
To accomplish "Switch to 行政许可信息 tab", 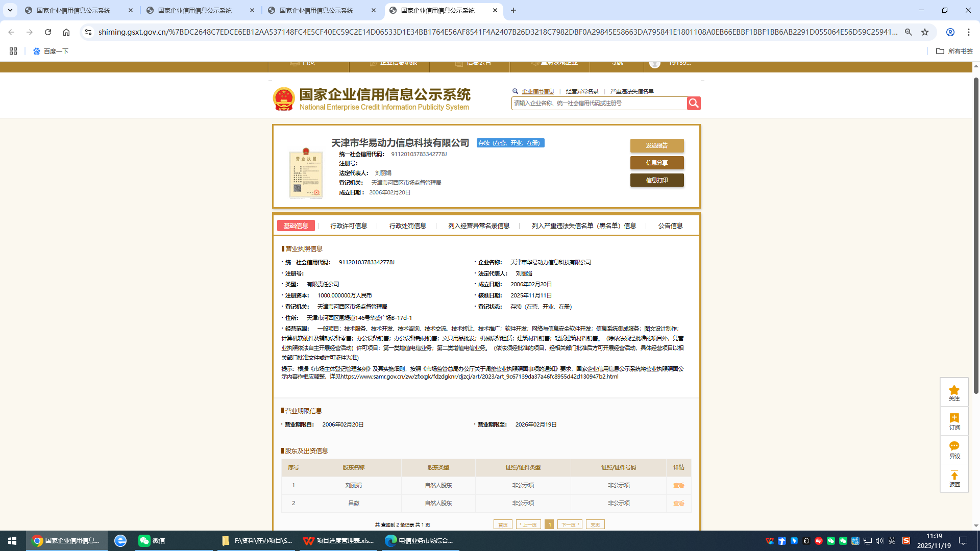I will pos(348,226).
